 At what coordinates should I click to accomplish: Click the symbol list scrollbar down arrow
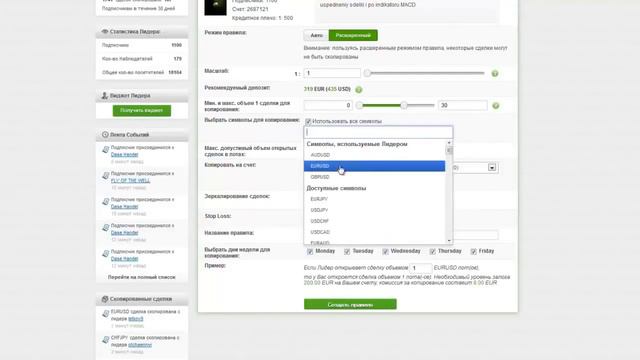[449, 241]
